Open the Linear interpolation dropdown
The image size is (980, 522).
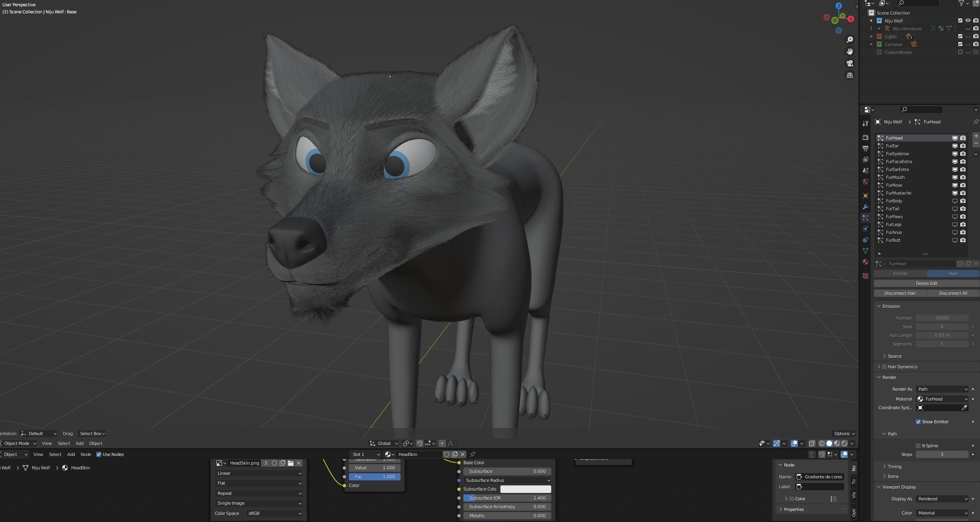[259, 473]
